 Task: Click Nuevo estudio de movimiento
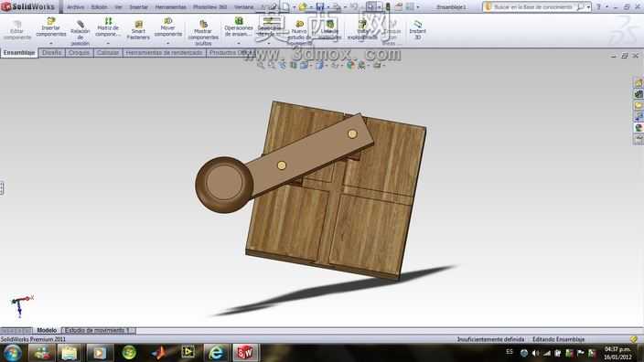click(299, 33)
